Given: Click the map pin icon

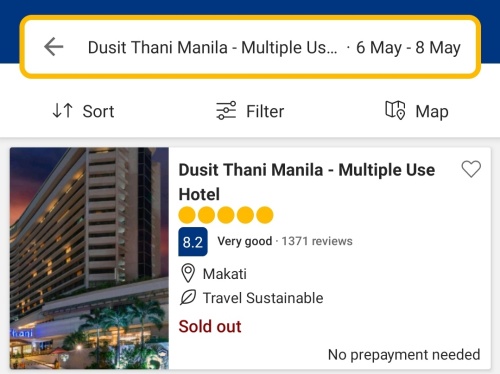Looking at the screenshot, I should (395, 110).
